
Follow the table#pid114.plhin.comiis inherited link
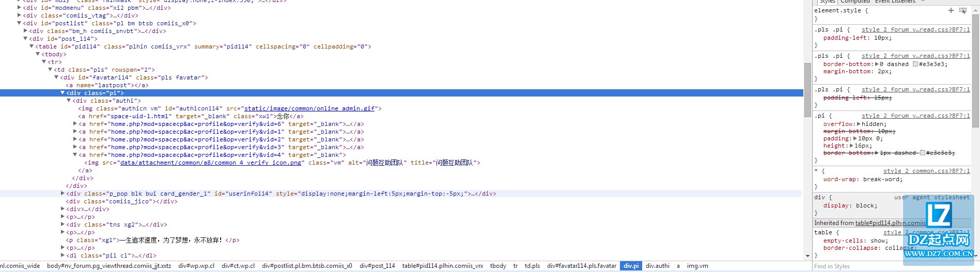[891, 223]
